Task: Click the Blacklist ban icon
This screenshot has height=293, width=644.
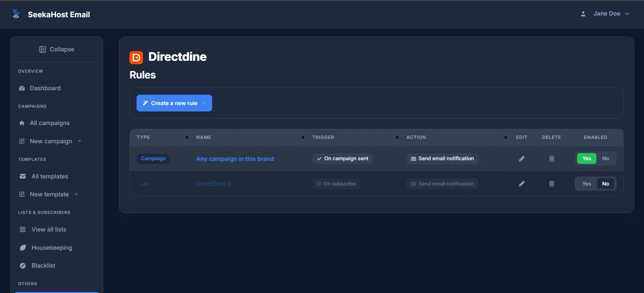Action: pos(23,266)
